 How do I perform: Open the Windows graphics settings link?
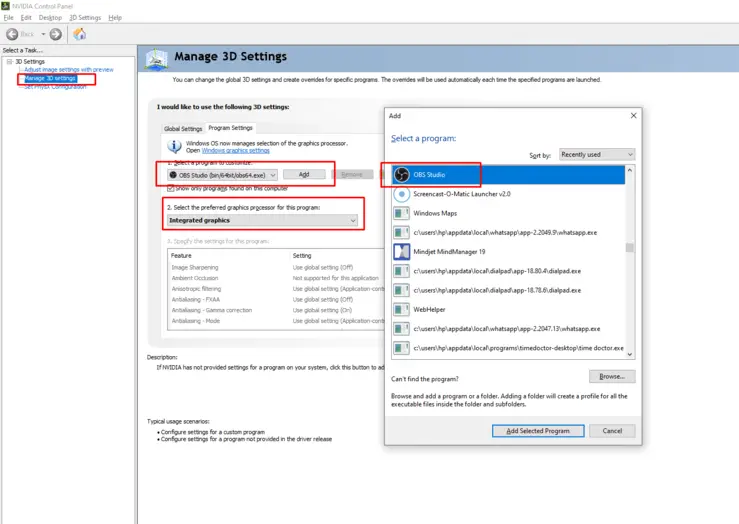(x=236, y=151)
